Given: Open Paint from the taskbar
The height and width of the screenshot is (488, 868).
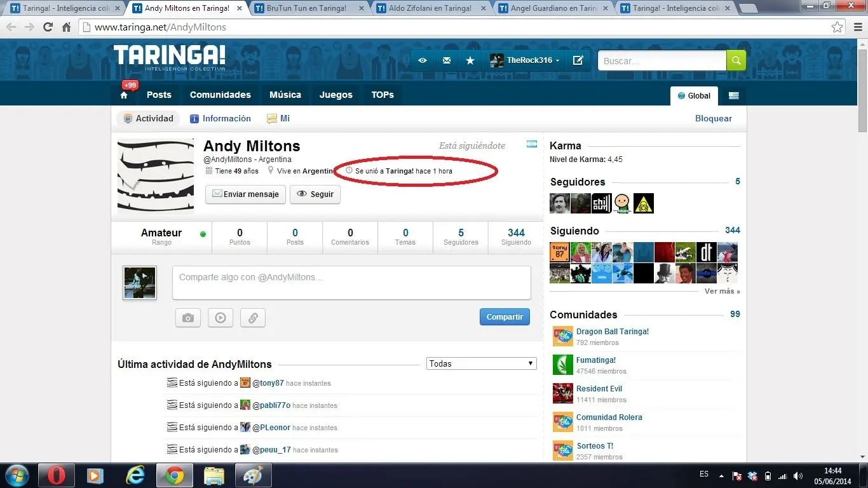Looking at the screenshot, I should (x=253, y=475).
